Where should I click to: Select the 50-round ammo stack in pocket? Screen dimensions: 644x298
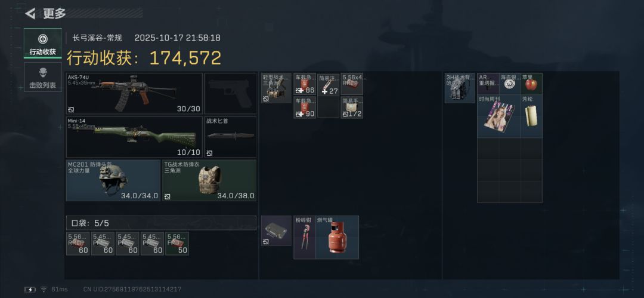point(177,244)
